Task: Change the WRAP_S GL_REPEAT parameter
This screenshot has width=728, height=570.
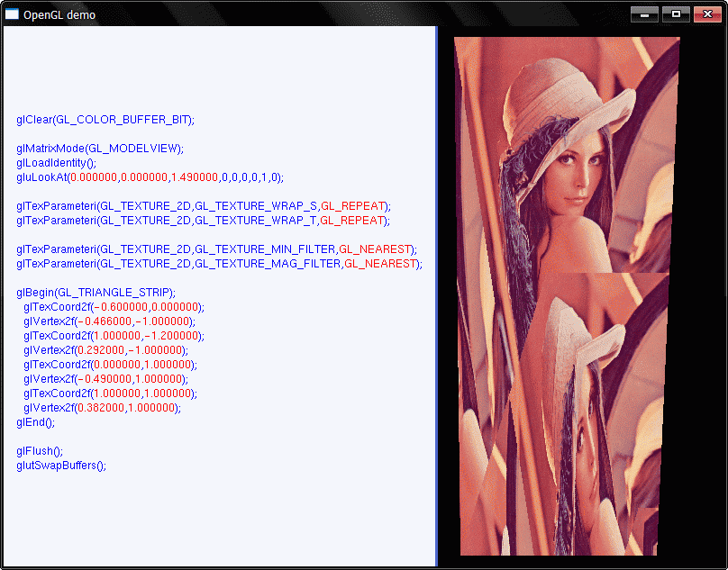Action: click(x=353, y=206)
